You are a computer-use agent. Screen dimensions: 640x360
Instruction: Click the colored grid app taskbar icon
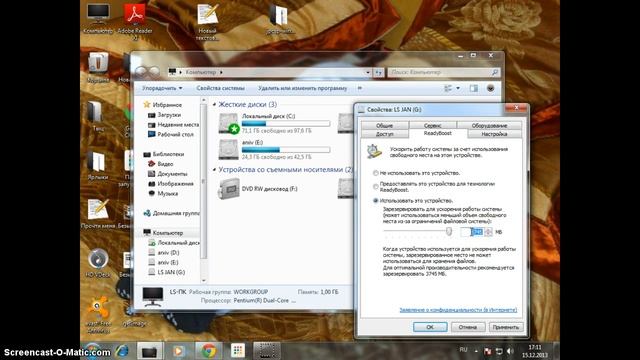coord(238,351)
